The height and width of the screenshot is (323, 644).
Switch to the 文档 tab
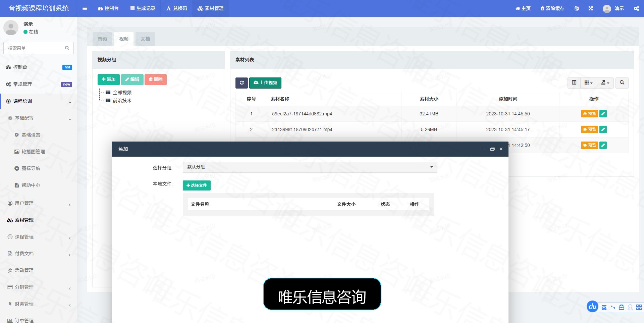click(145, 39)
